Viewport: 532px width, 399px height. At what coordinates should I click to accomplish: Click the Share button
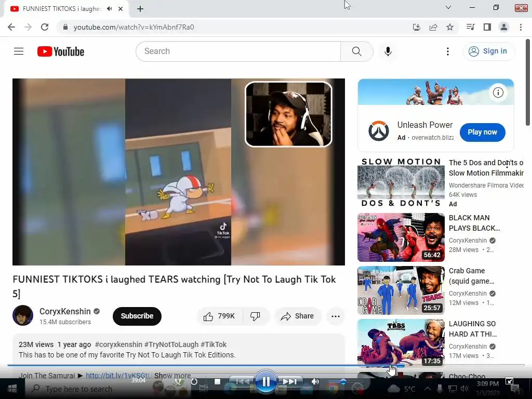(297, 316)
